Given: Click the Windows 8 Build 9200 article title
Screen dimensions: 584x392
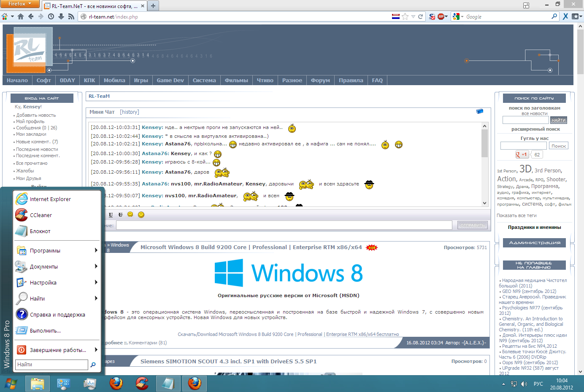Looking at the screenshot, I should click(x=251, y=247).
